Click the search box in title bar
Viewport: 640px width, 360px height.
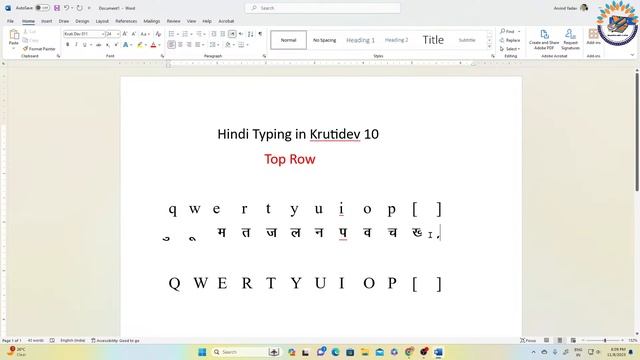click(x=322, y=8)
